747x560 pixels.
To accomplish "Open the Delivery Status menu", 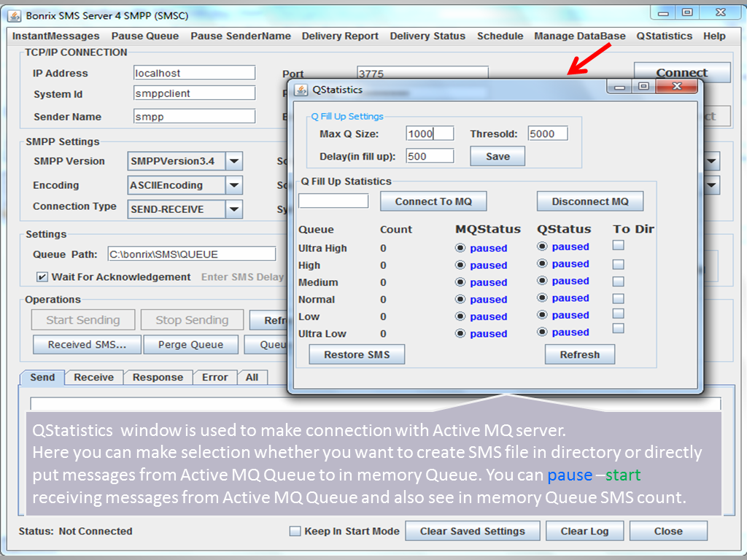I will [x=427, y=36].
